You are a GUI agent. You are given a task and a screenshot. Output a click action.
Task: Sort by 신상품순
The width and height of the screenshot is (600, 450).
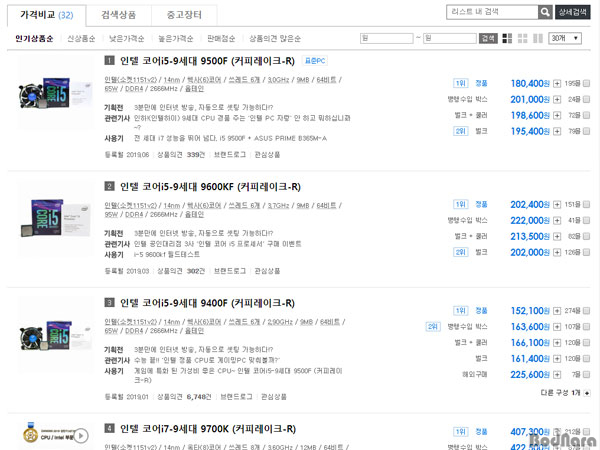pos(81,38)
